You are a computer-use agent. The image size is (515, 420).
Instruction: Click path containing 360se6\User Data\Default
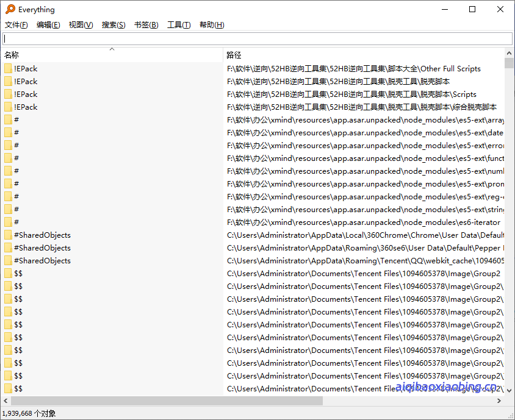(x=366, y=247)
